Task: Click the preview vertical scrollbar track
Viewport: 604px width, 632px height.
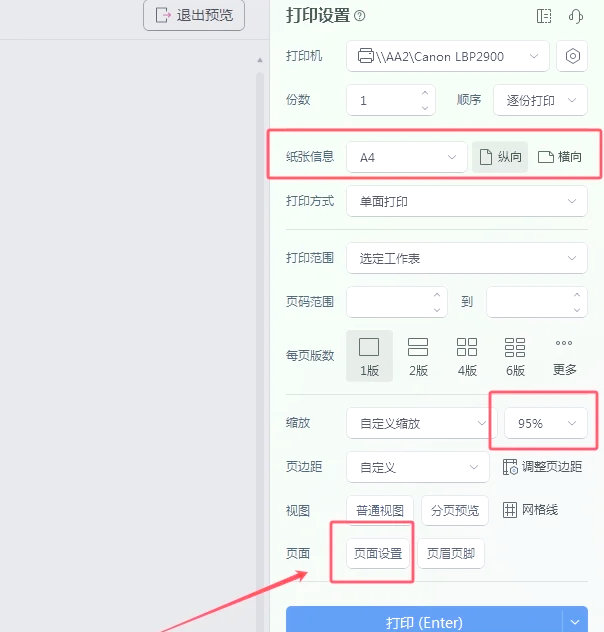Action: [260, 351]
